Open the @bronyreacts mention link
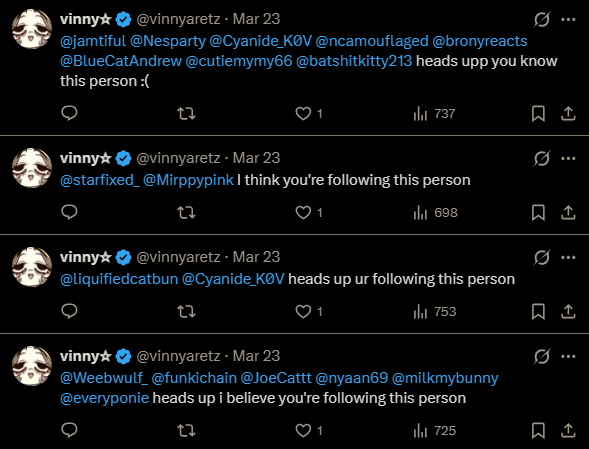The image size is (589, 449). (480, 41)
